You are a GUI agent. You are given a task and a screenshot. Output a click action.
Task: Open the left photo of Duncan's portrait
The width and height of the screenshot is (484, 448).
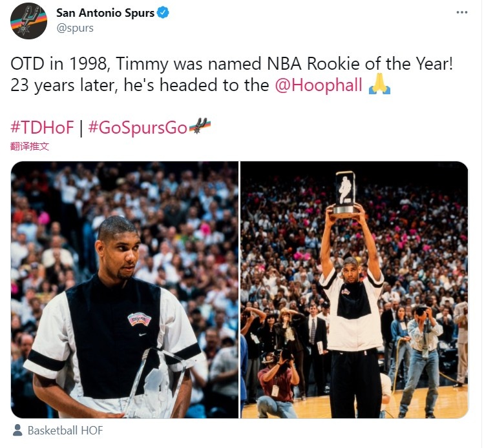coord(125,290)
